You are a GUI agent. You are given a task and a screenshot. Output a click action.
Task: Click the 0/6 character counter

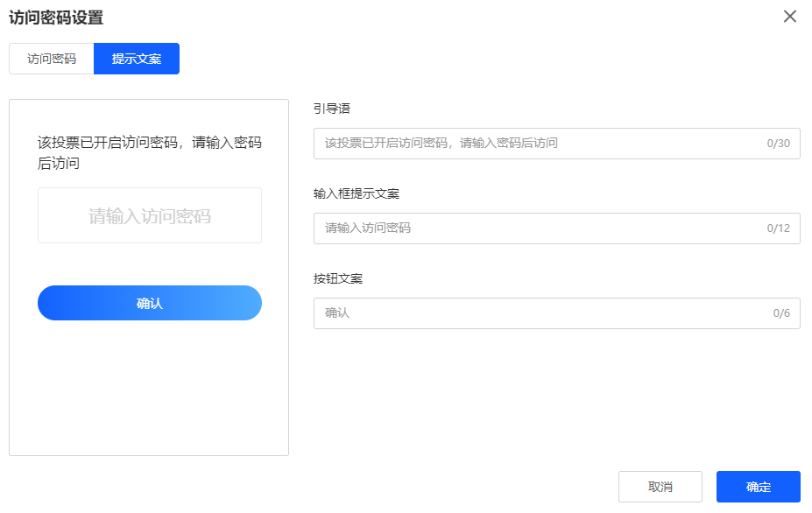[780, 313]
